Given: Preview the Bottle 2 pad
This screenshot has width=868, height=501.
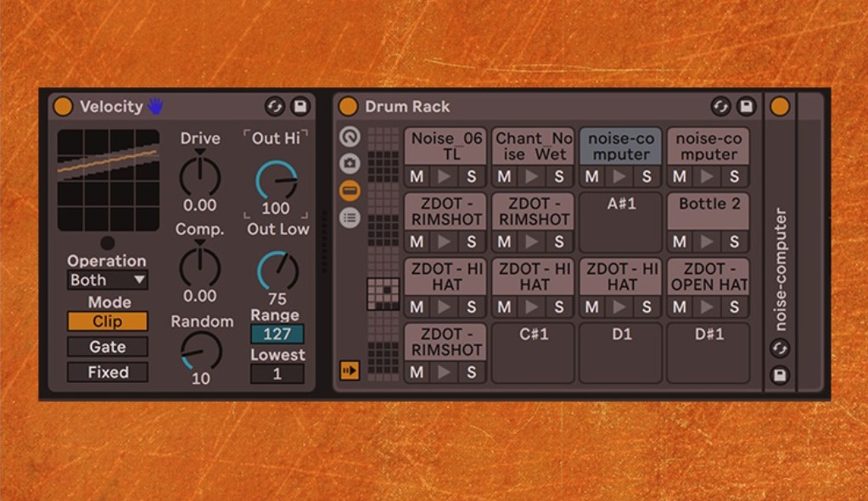Looking at the screenshot, I should (708, 242).
